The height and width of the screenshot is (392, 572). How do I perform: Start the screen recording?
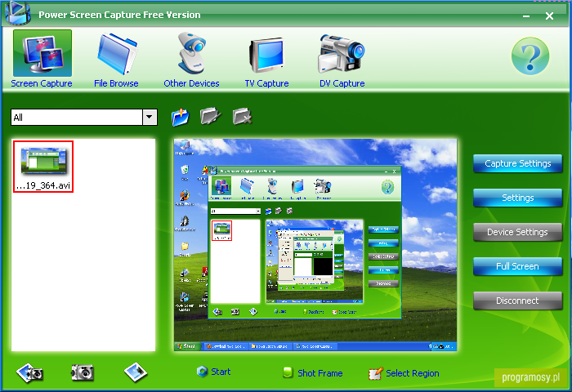pyautogui.click(x=213, y=372)
